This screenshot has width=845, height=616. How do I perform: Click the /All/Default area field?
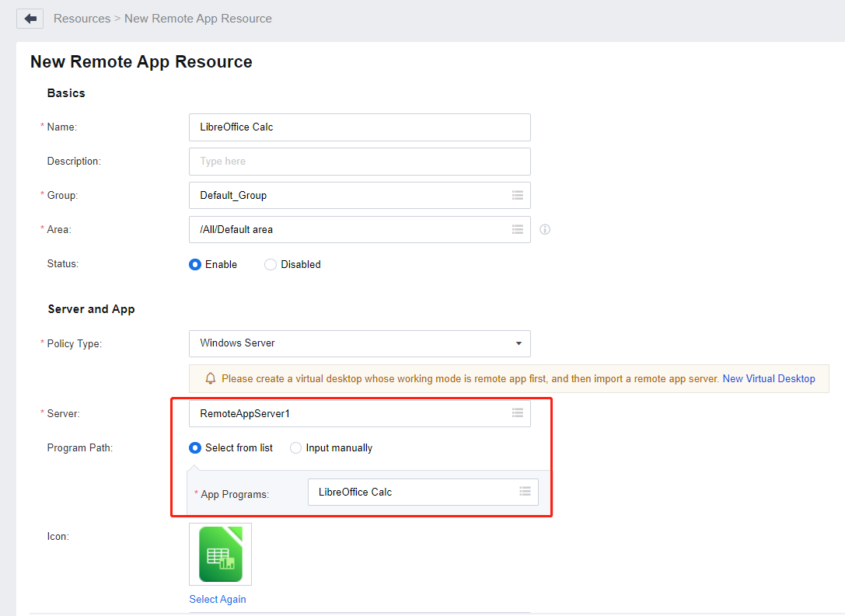[x=359, y=229]
